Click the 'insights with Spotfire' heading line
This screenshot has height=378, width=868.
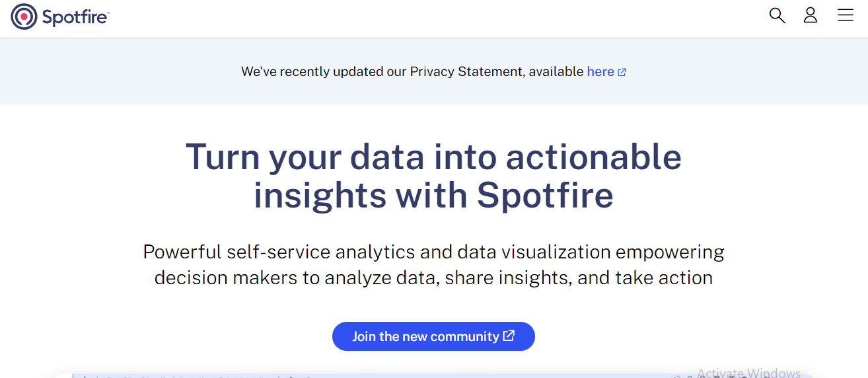[433, 196]
